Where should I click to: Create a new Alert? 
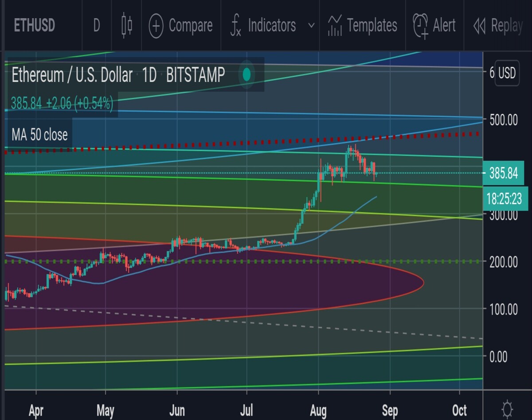(x=434, y=25)
